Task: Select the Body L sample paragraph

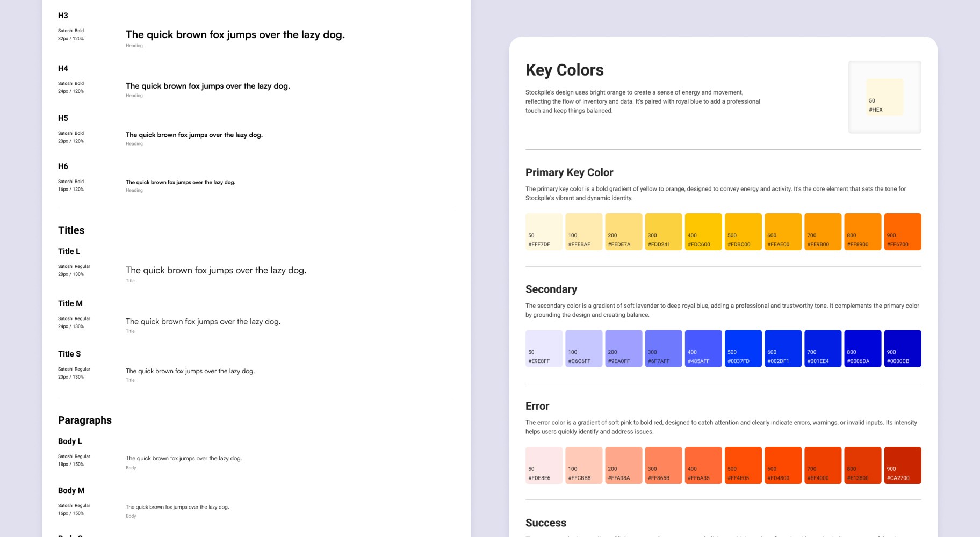Action: click(x=184, y=459)
